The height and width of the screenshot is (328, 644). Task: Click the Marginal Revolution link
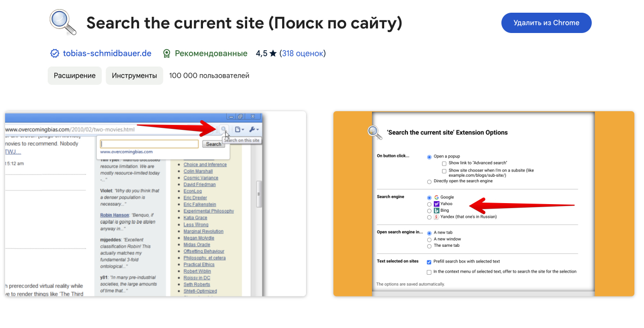click(x=204, y=232)
